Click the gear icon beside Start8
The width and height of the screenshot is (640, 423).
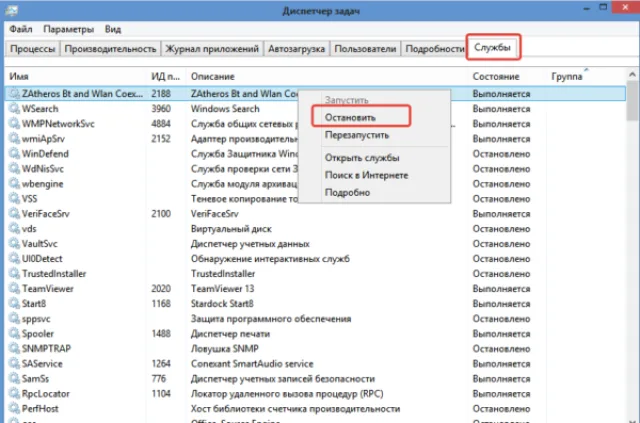14,303
